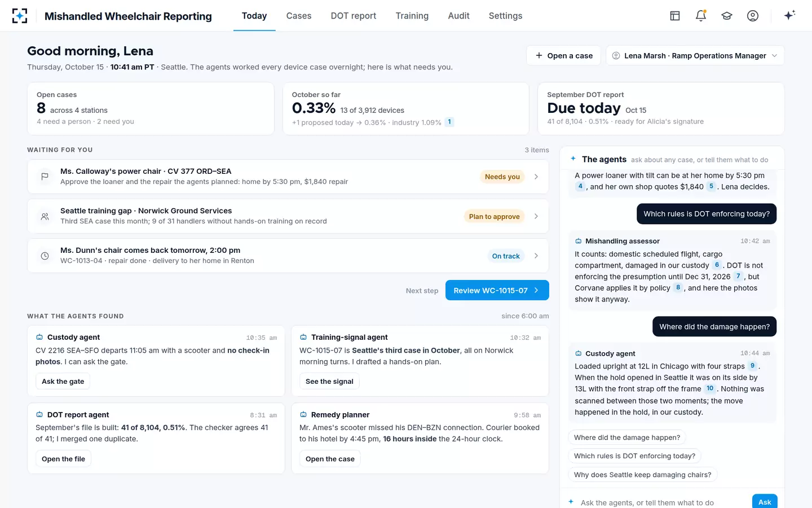Screen dimensions: 812x508
Task: Click Open the case button
Action: (x=330, y=459)
